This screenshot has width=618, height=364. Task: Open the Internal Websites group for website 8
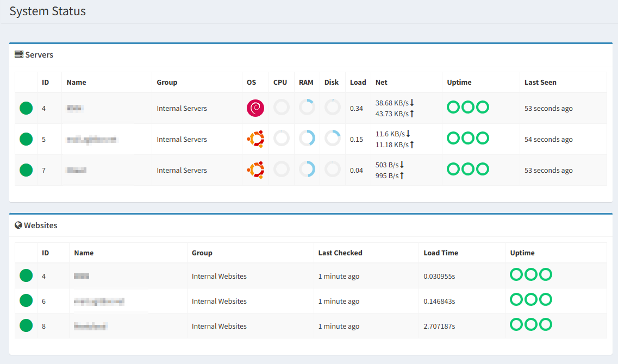click(219, 325)
